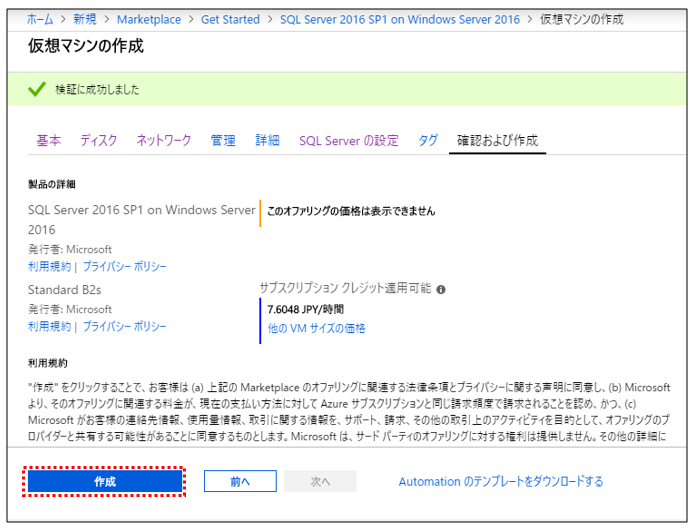The image size is (694, 529).
Task: Click the 前へ button
Action: point(240,481)
